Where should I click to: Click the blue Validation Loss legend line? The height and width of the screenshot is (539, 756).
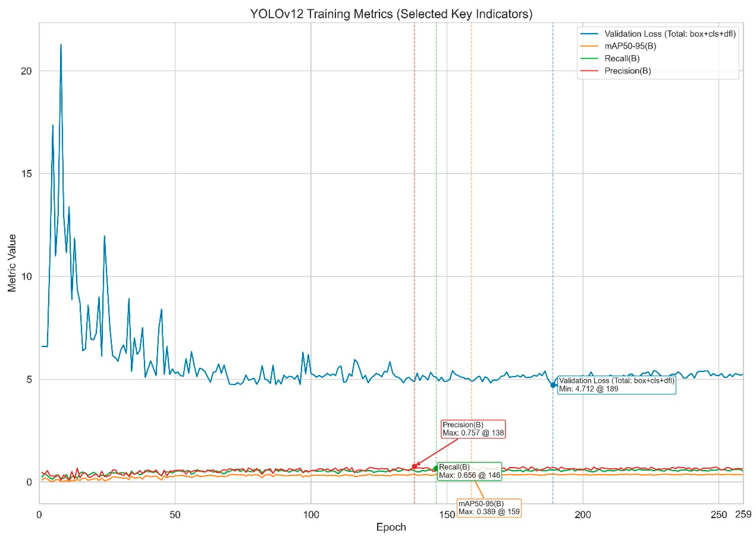[x=589, y=34]
